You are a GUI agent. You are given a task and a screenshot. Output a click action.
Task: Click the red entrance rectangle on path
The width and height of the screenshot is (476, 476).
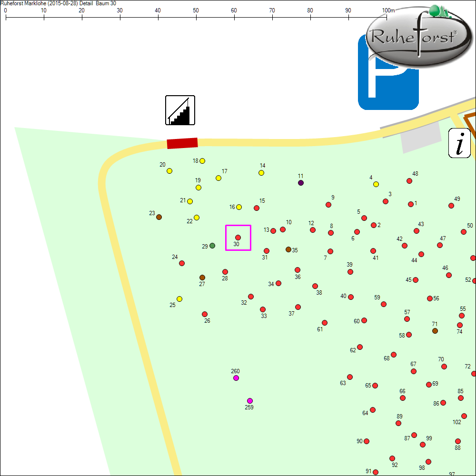[182, 143]
